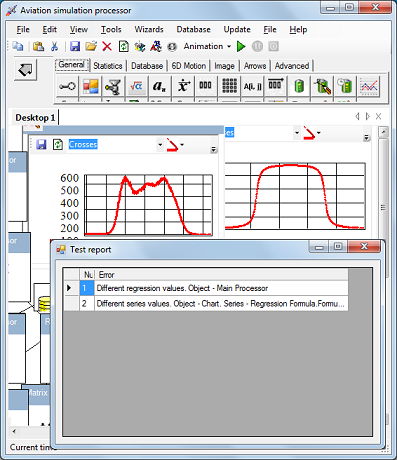
Task: Click the back arrow button at left
Action: (25, 70)
